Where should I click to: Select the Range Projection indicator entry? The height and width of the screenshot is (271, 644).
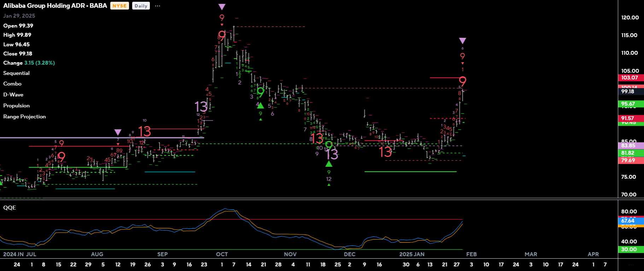coord(24,117)
